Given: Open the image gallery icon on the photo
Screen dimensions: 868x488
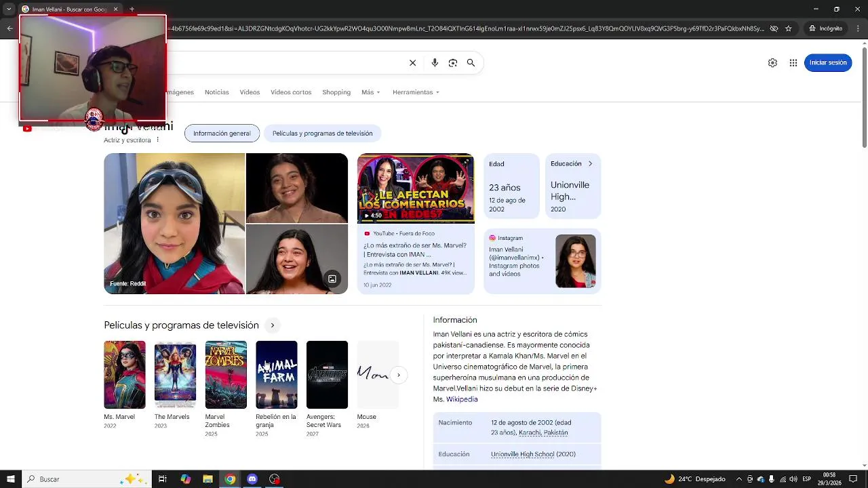Looking at the screenshot, I should click(x=332, y=279).
